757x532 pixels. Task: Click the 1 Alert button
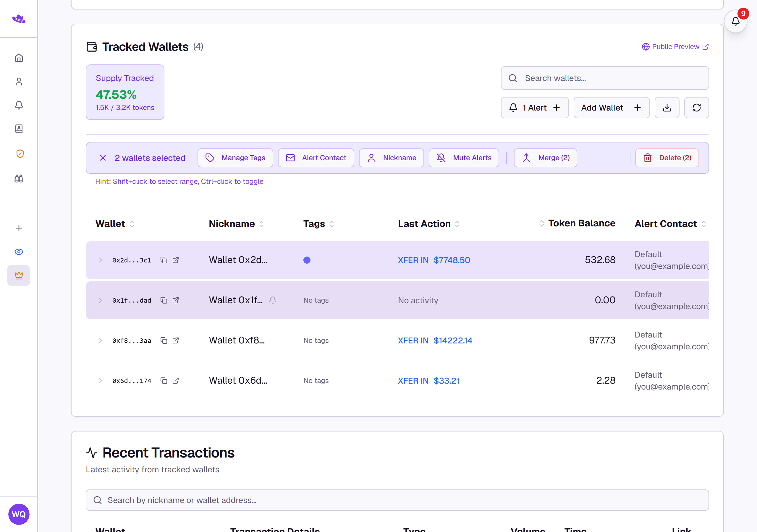point(535,108)
